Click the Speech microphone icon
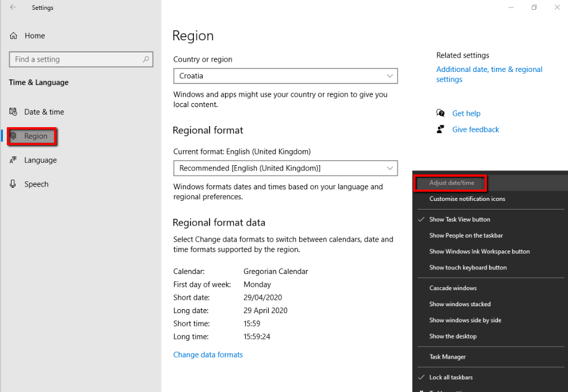 point(13,184)
